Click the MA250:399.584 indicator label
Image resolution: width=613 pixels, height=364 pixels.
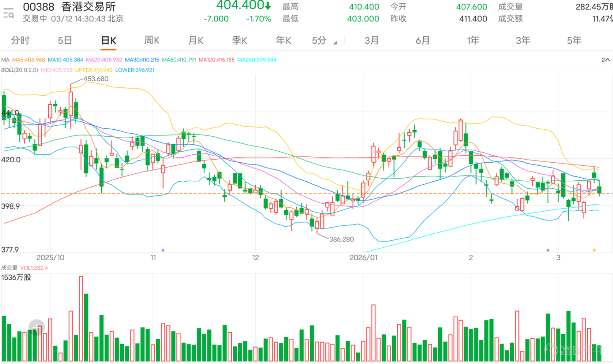click(x=257, y=60)
